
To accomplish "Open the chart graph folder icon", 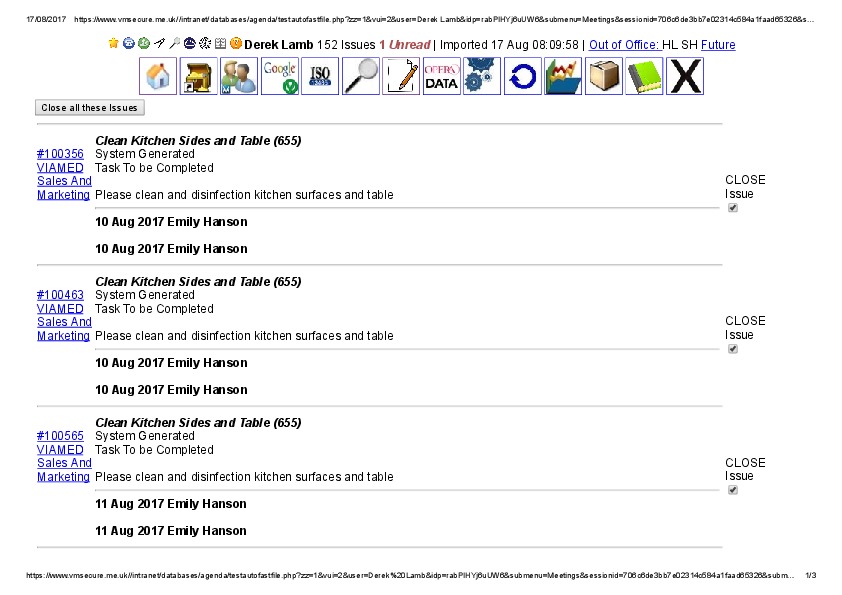I will tap(562, 76).
